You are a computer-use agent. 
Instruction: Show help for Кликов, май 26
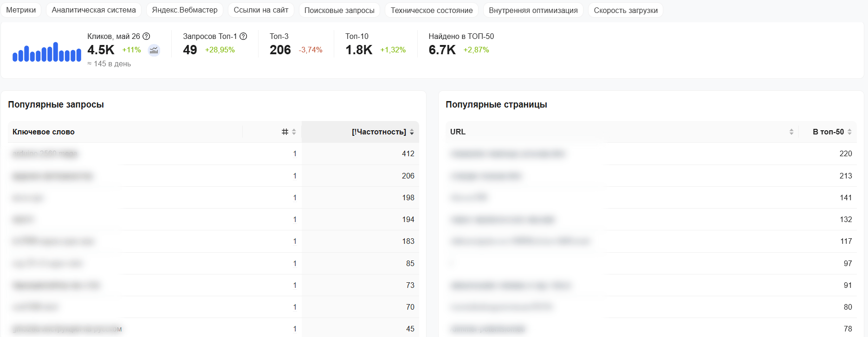(x=146, y=36)
